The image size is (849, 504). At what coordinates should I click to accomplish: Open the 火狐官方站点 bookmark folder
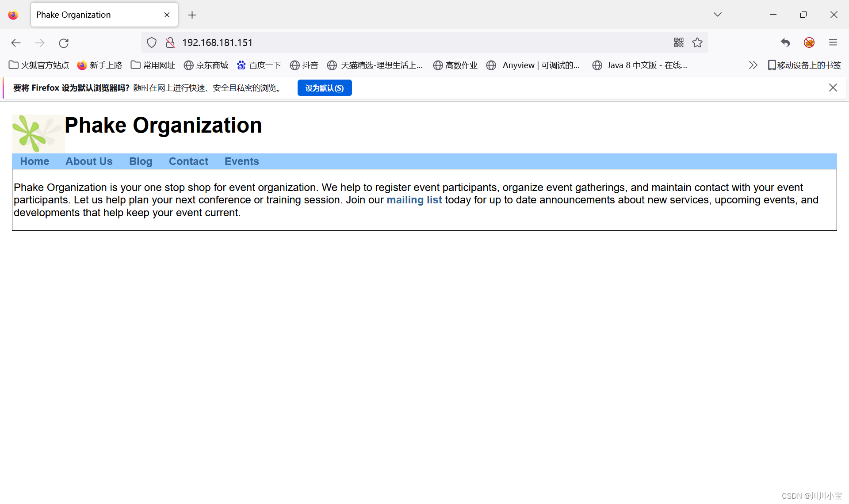39,65
